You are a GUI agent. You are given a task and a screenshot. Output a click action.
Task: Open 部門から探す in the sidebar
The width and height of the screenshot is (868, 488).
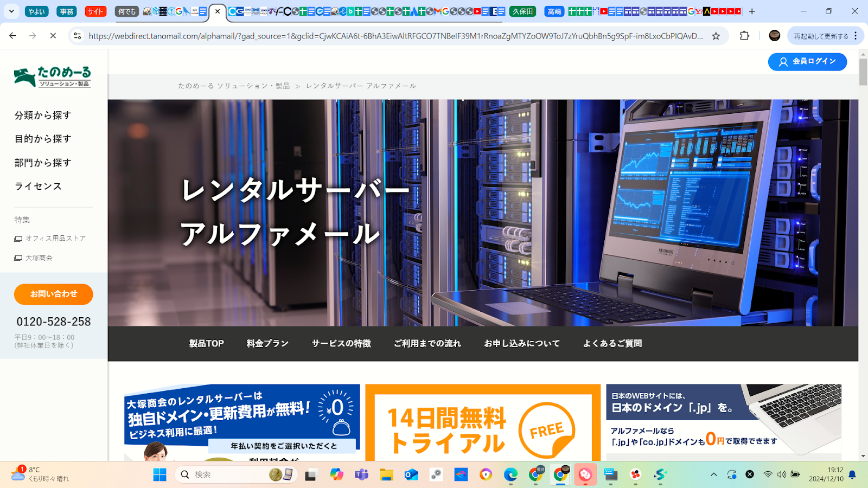point(43,163)
